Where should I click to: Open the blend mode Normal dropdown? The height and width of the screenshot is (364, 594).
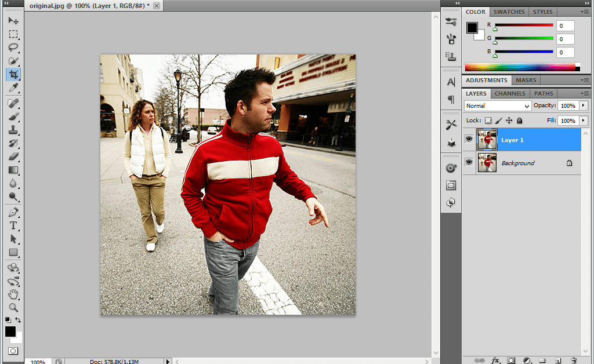497,106
